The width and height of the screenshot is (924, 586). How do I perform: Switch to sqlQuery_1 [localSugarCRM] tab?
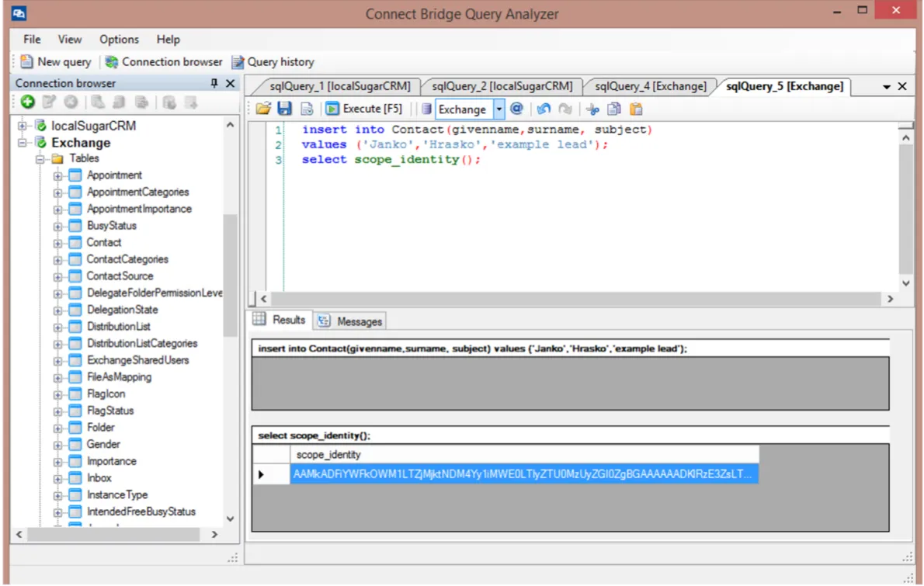click(339, 86)
